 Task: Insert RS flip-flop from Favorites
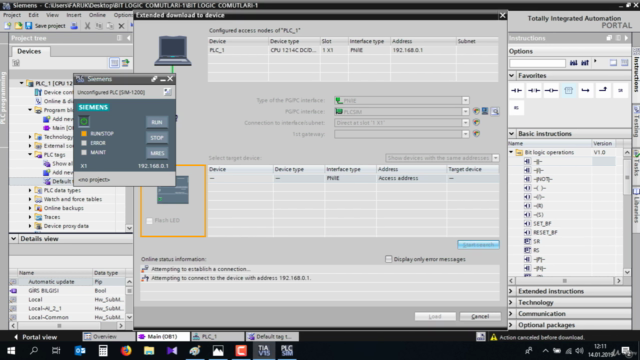[x=516, y=108]
